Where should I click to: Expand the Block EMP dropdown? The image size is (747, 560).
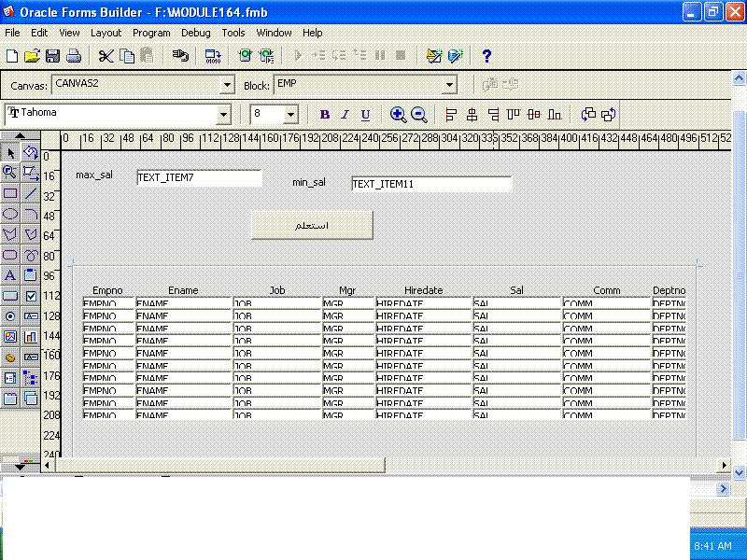pos(449,85)
